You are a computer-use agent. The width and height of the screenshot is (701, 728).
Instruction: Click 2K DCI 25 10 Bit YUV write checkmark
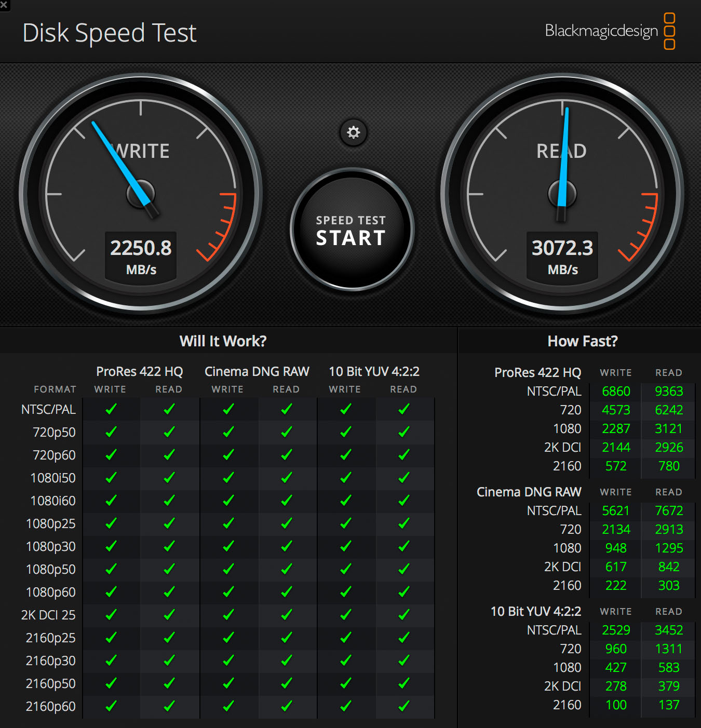click(345, 615)
